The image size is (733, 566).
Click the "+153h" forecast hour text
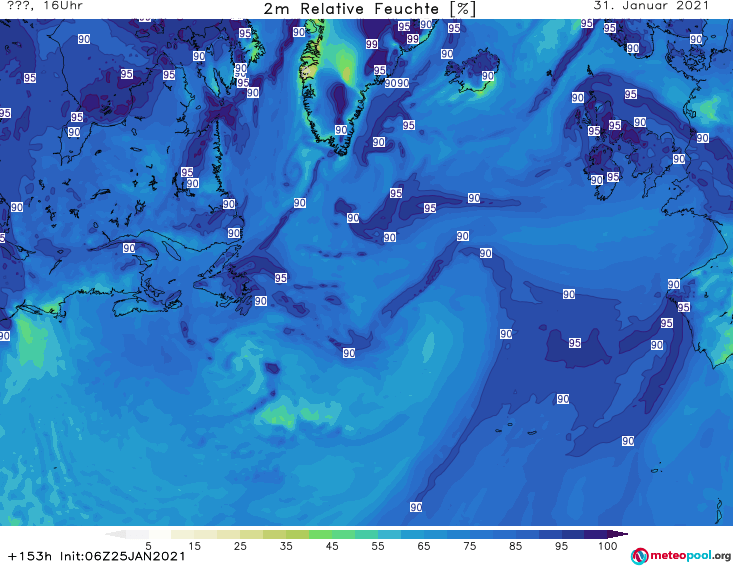click(x=29, y=556)
